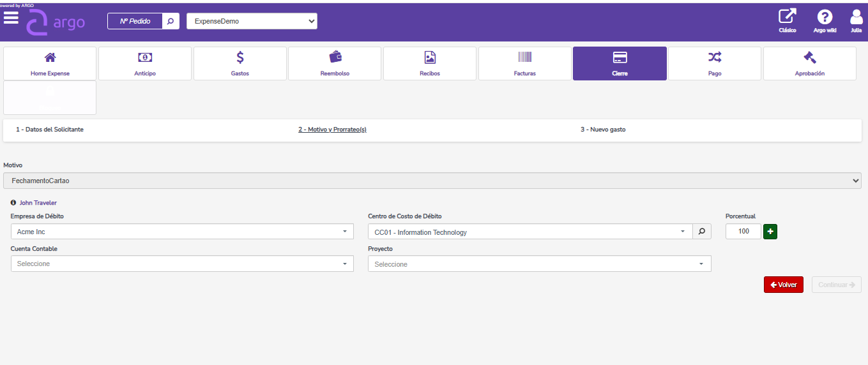Click the Argo logo
868x365 pixels.
56,22
